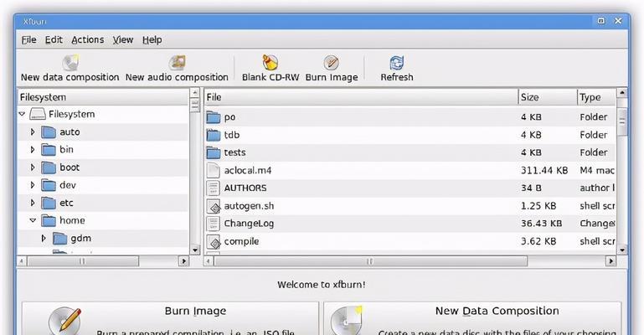This screenshot has height=335, width=644.
Task: Click New data composition toolbar icon
Action: click(70, 63)
